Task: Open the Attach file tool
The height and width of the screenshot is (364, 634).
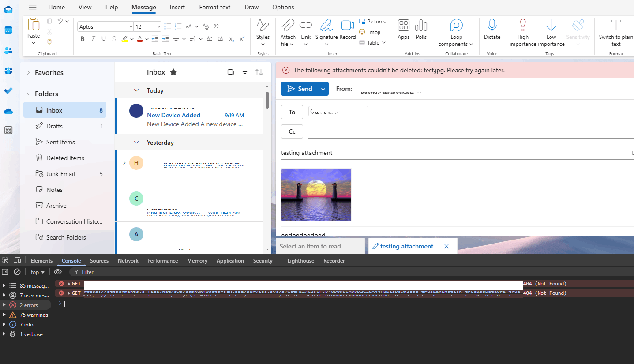Action: point(287,32)
